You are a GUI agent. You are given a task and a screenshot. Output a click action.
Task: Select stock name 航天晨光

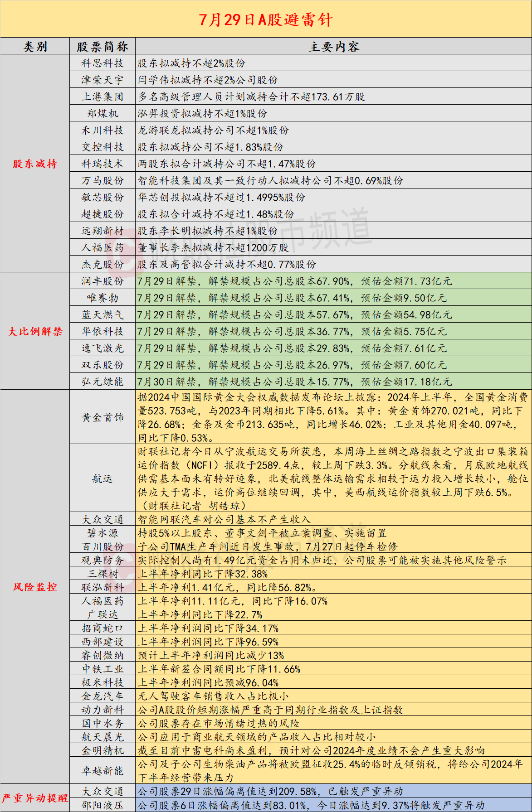coord(102,737)
